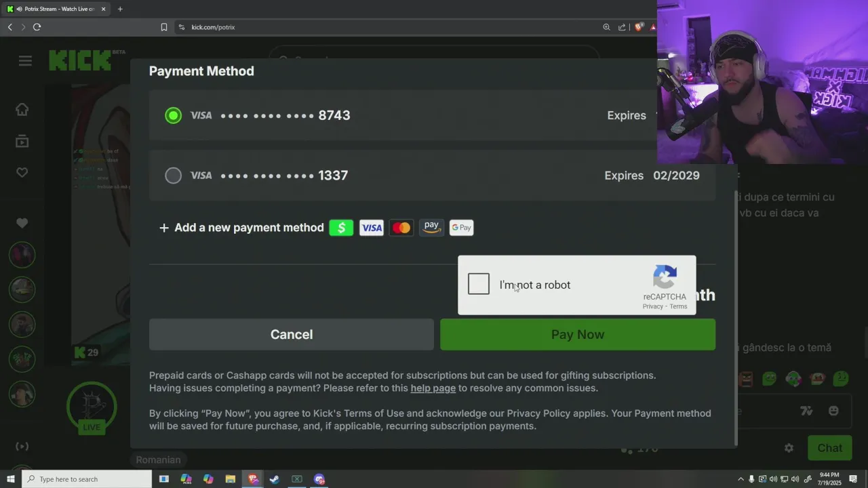Choose the Visa payment icon beside Add method
This screenshot has height=488, width=868.
click(x=371, y=228)
